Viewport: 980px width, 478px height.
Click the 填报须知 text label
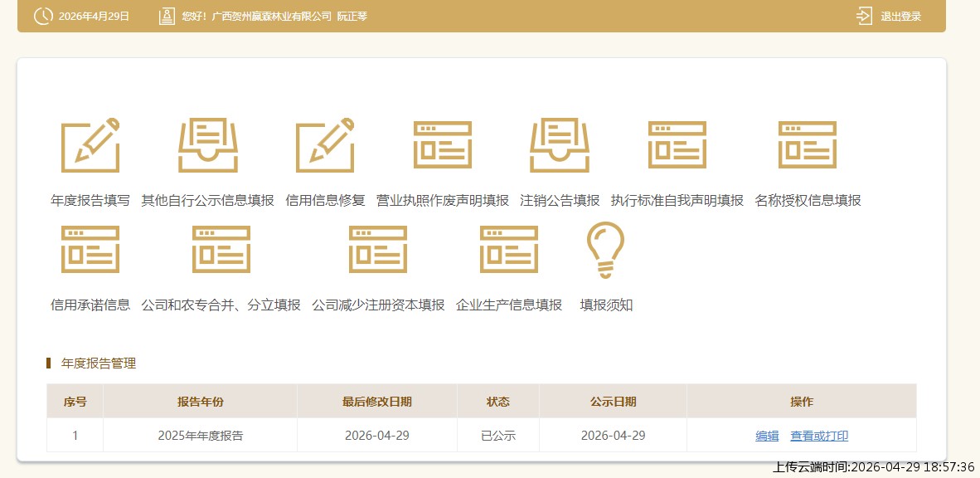(x=606, y=305)
